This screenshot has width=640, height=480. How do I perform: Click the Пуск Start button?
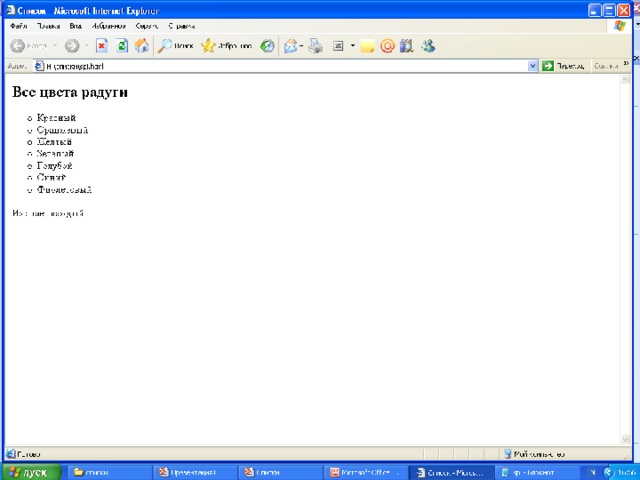31,472
